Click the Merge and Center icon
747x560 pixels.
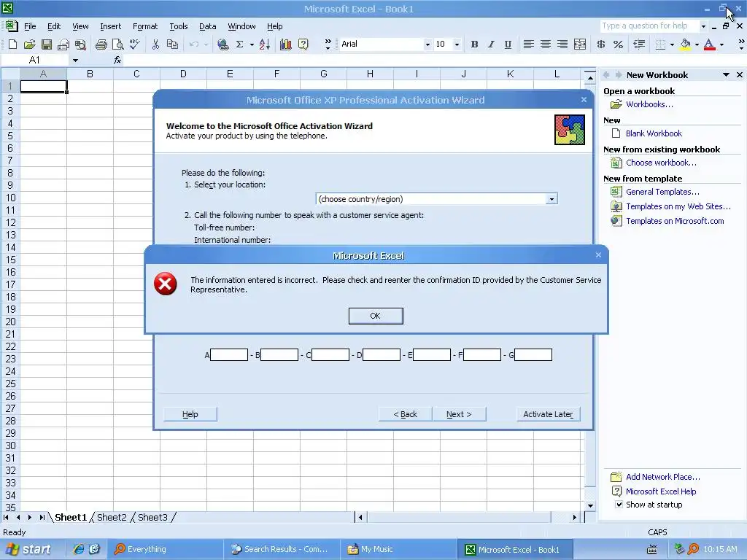580,44
